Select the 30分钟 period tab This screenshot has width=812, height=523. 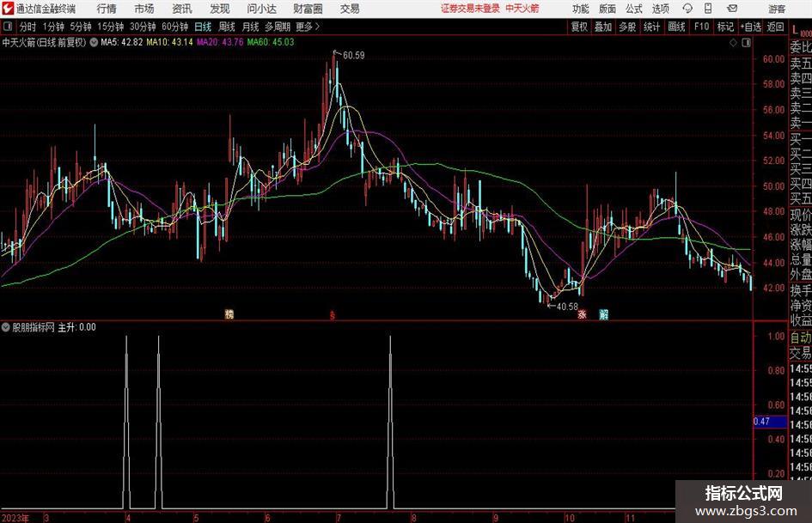point(143,27)
